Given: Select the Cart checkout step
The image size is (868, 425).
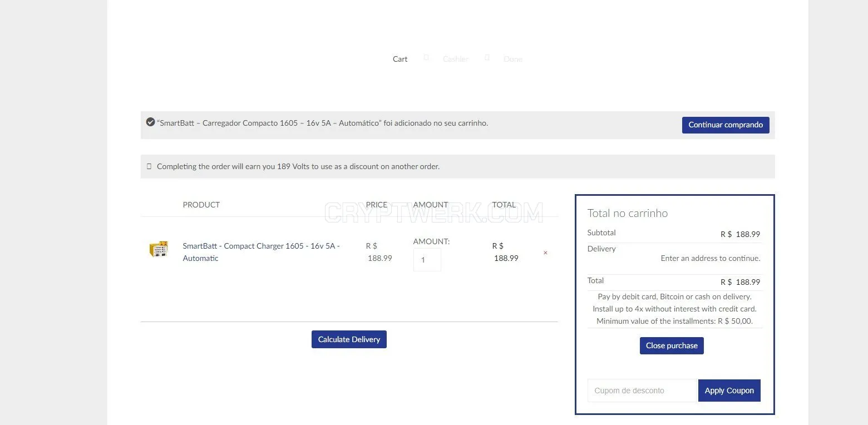Looking at the screenshot, I should 400,59.
